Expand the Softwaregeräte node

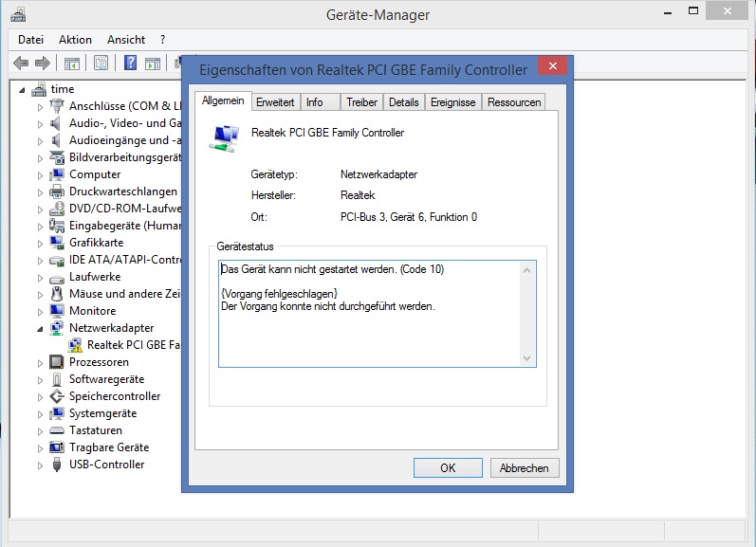(x=40, y=380)
